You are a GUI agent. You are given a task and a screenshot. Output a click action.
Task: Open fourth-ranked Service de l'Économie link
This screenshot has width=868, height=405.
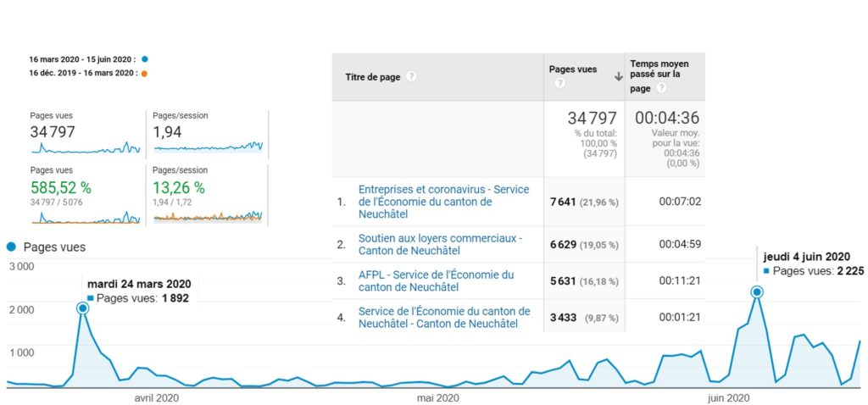coord(444,317)
